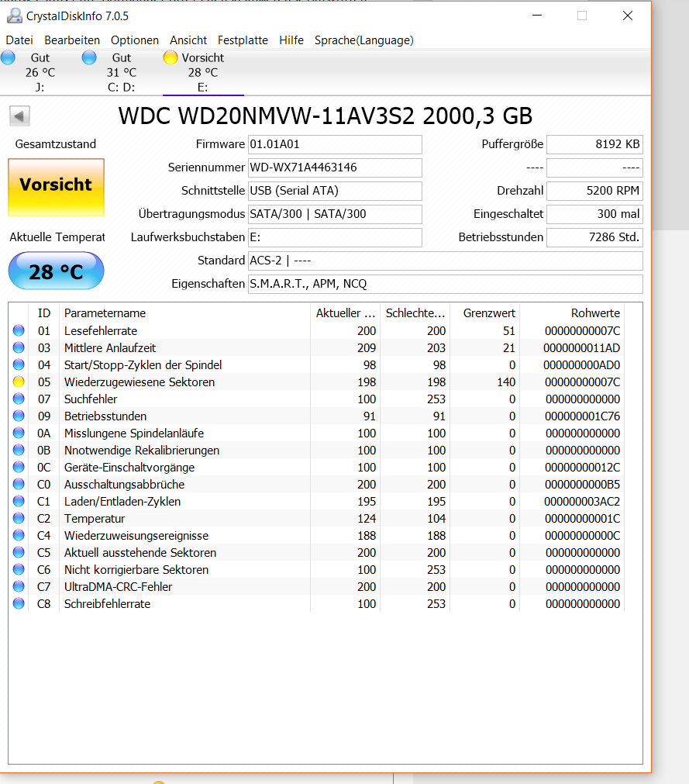Click the Puffergröße field 8192 KB
Screen dimensions: 689x784
coord(594,144)
